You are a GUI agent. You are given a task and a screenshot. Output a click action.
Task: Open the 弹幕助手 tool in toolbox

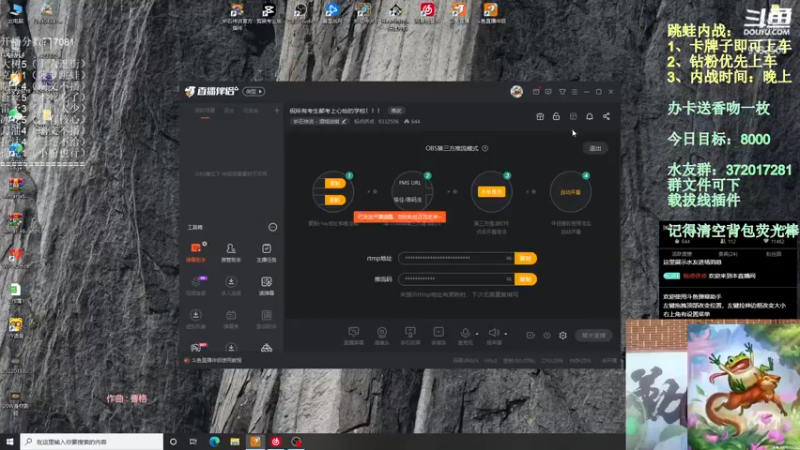point(196,252)
